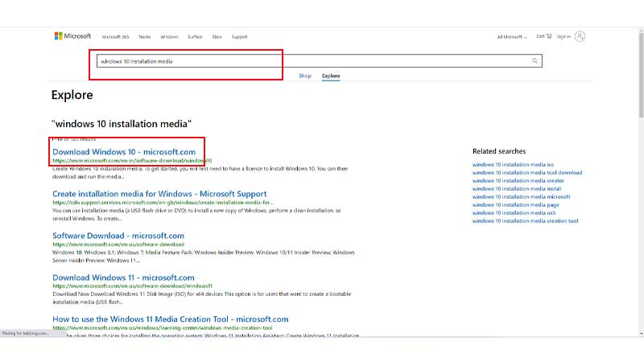The height and width of the screenshot is (362, 644).
Task: Click the scrollbar down arrow
Action: 641,334
